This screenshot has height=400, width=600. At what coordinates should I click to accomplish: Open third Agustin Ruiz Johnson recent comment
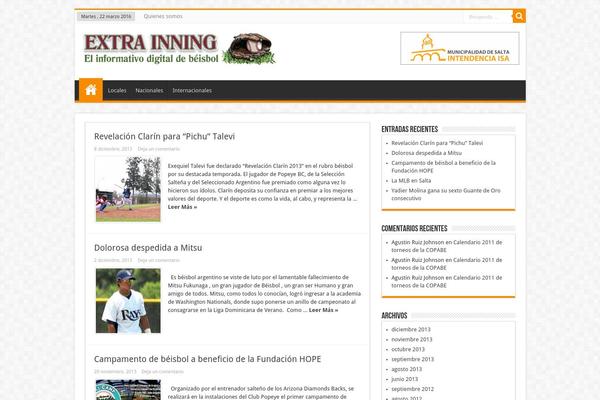point(447,281)
